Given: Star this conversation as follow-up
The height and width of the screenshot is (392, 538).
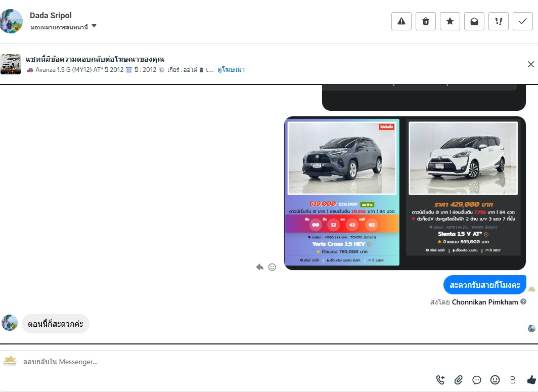Looking at the screenshot, I should (450, 21).
